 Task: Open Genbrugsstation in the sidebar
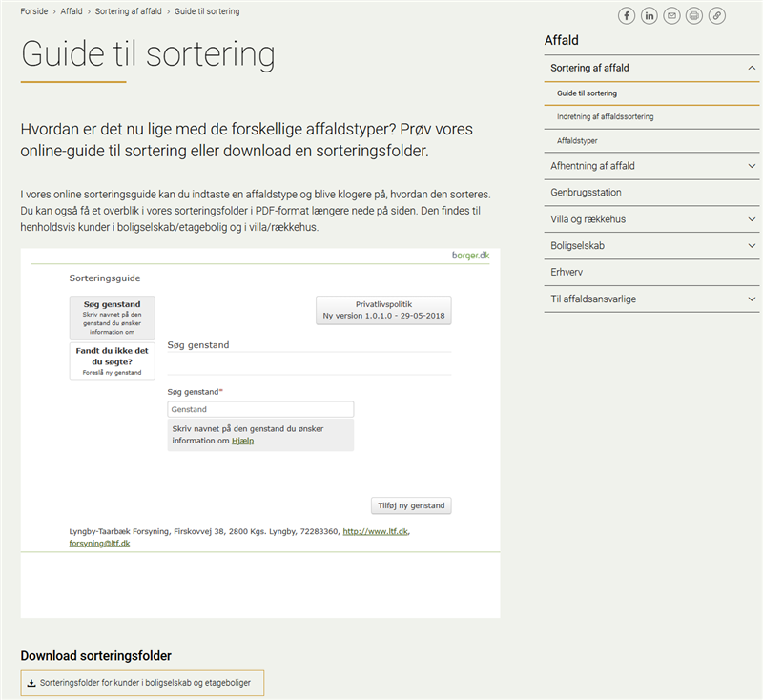point(586,193)
